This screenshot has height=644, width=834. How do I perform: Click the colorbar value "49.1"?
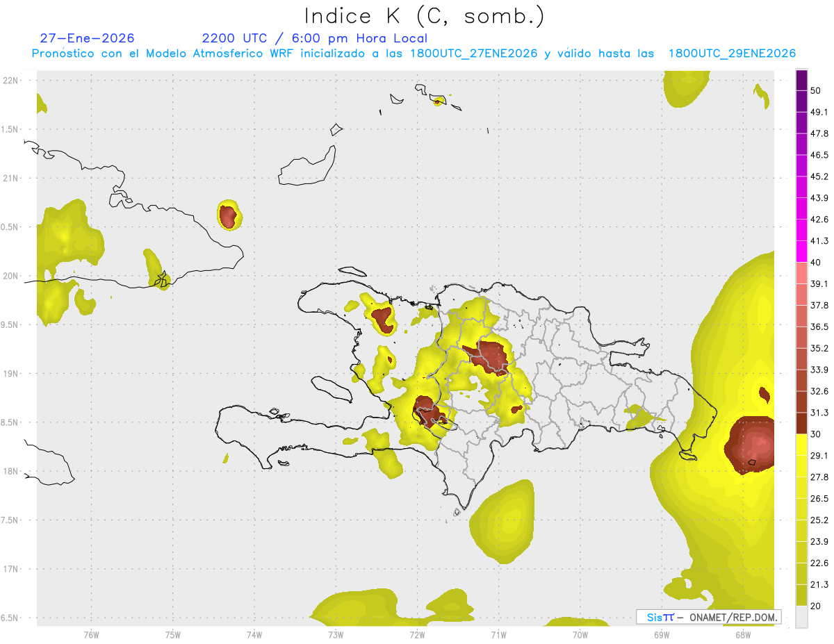point(819,112)
